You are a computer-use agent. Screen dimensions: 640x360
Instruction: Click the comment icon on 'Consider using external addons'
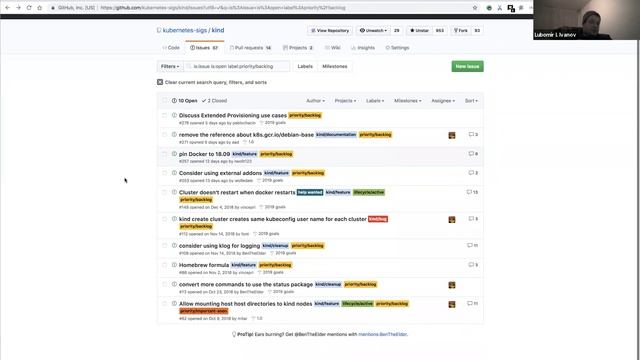(473, 173)
